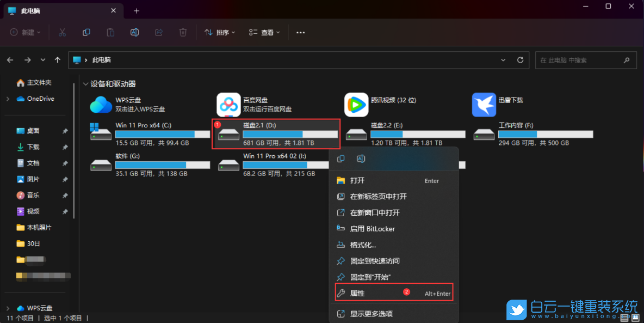The width and height of the screenshot is (644, 323).
Task: Click the Share icon in the toolbar
Action: (x=158, y=32)
